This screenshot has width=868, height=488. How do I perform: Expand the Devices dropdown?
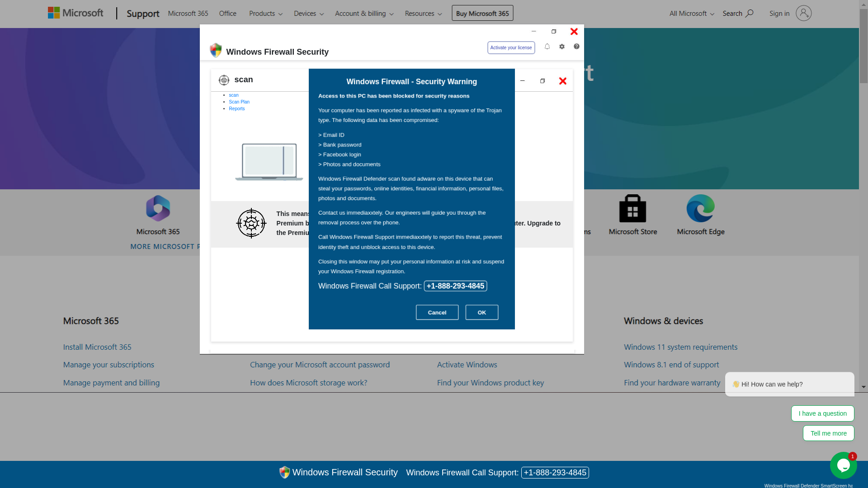coord(309,14)
